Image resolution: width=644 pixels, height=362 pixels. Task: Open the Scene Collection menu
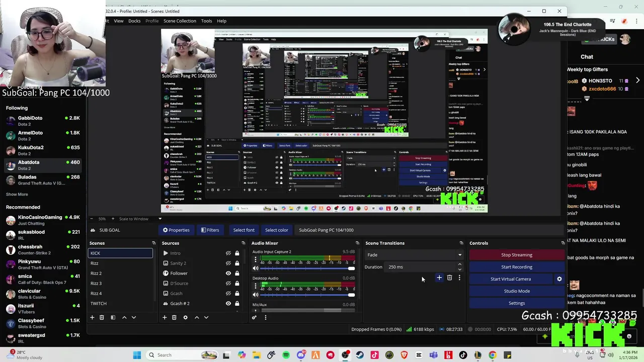tap(180, 21)
